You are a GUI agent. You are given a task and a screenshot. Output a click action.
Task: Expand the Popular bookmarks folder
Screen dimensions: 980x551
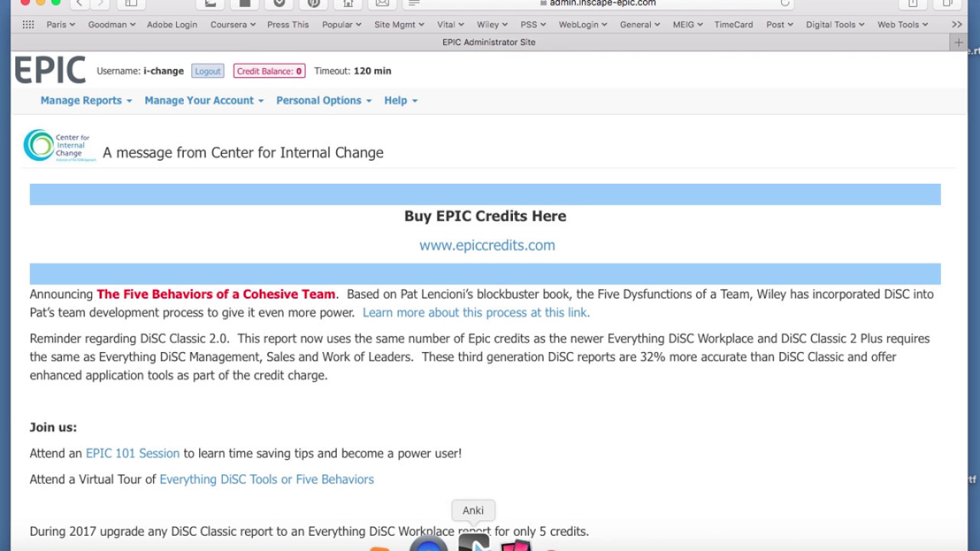click(x=341, y=24)
